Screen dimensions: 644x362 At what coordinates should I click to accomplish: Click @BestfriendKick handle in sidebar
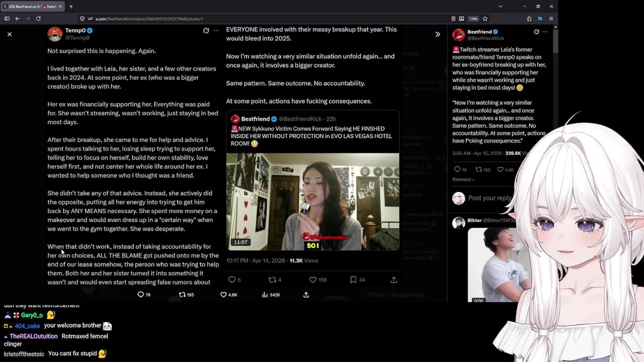click(x=486, y=38)
